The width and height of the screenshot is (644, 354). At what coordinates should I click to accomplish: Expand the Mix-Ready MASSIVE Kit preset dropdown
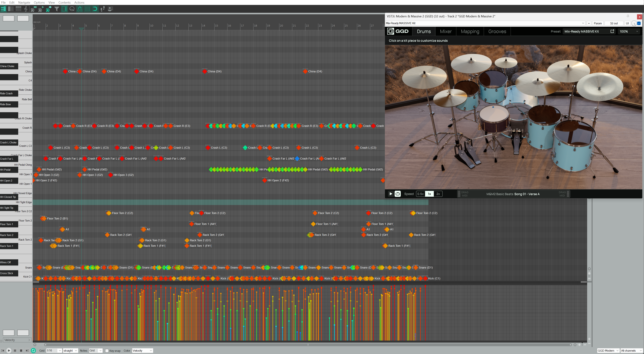click(583, 23)
